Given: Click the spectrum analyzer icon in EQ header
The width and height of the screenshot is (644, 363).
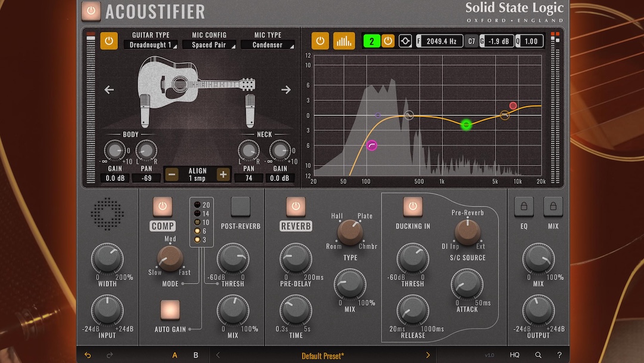Looking at the screenshot, I should 344,41.
